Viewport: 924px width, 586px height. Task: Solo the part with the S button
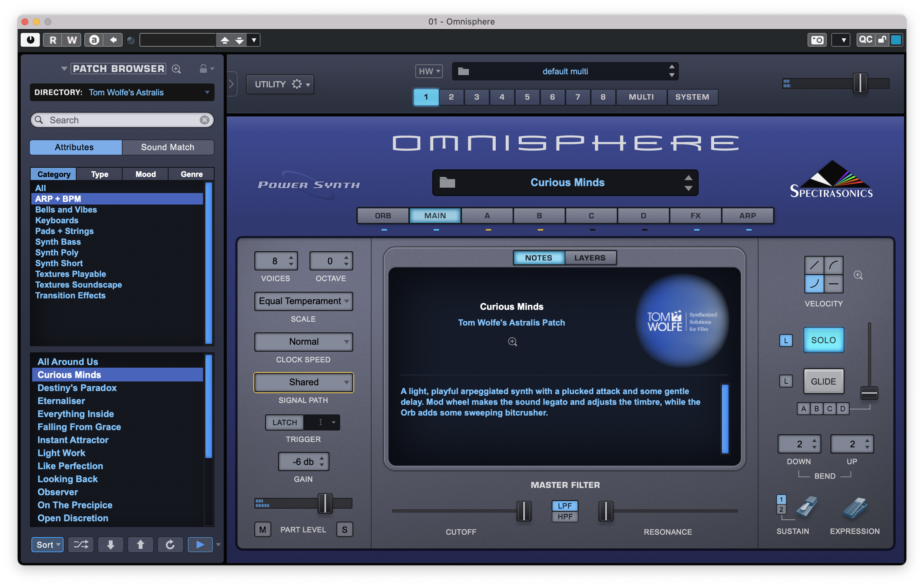(x=344, y=530)
